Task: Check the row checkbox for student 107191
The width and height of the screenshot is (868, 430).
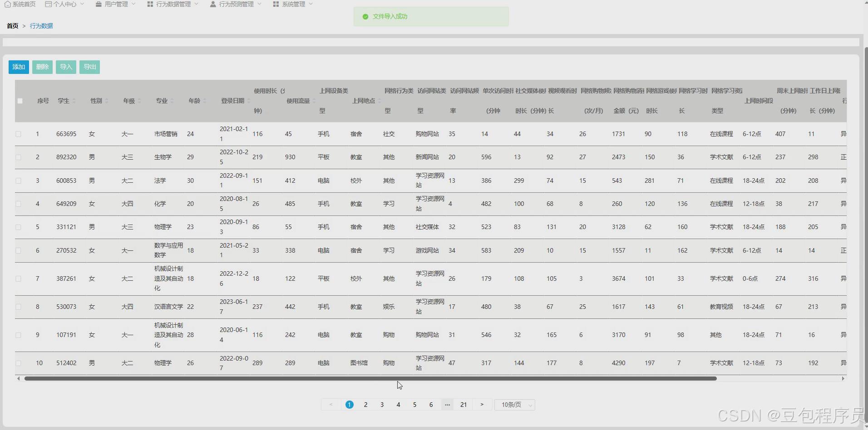Action: coord(18,335)
